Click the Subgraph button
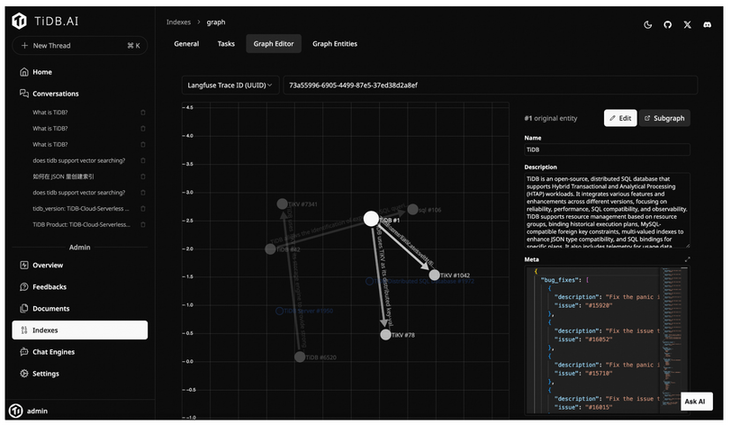Image resolution: width=731 pixels, height=425 pixels. tap(664, 118)
